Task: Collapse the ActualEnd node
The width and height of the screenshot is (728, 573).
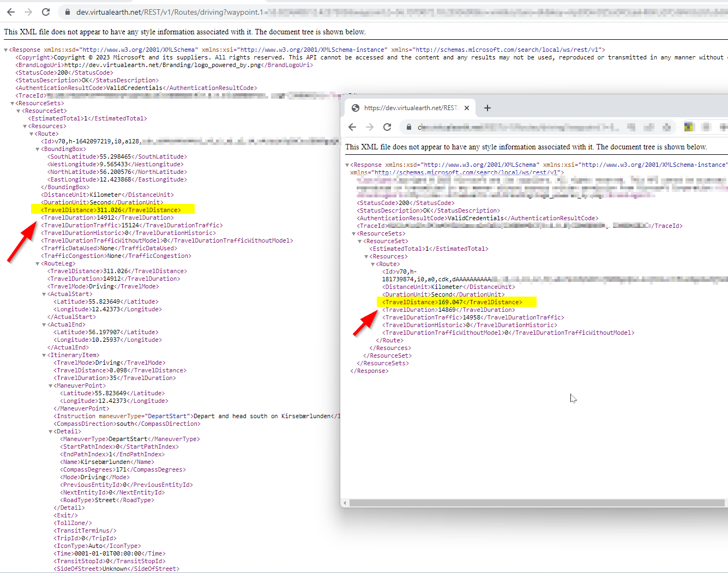Action: [44, 325]
